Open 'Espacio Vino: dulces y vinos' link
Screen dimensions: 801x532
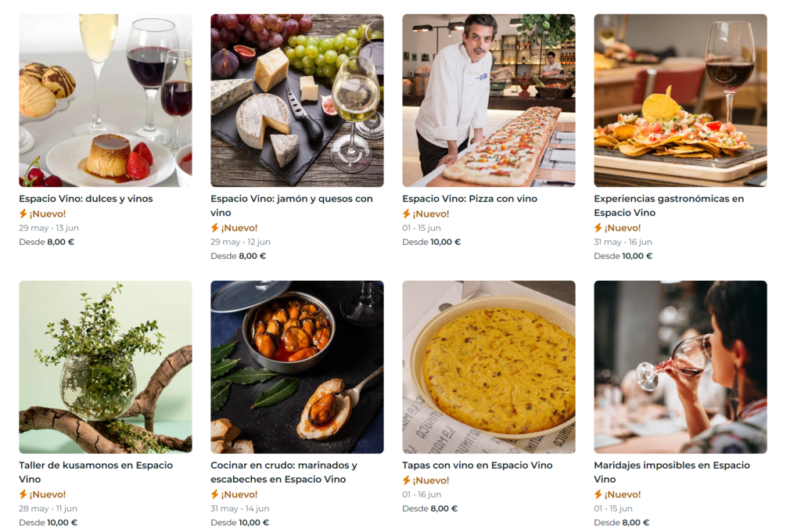(86, 199)
